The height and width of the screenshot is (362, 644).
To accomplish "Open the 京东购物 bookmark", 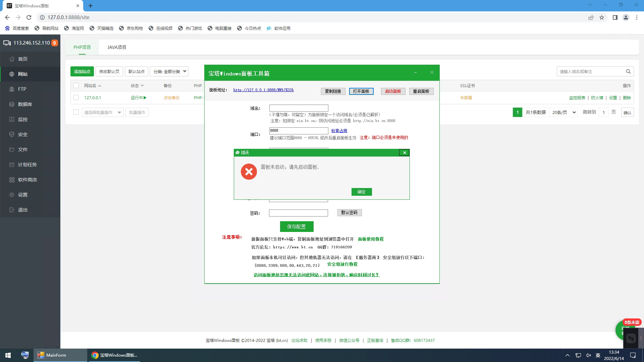I will tap(131, 28).
